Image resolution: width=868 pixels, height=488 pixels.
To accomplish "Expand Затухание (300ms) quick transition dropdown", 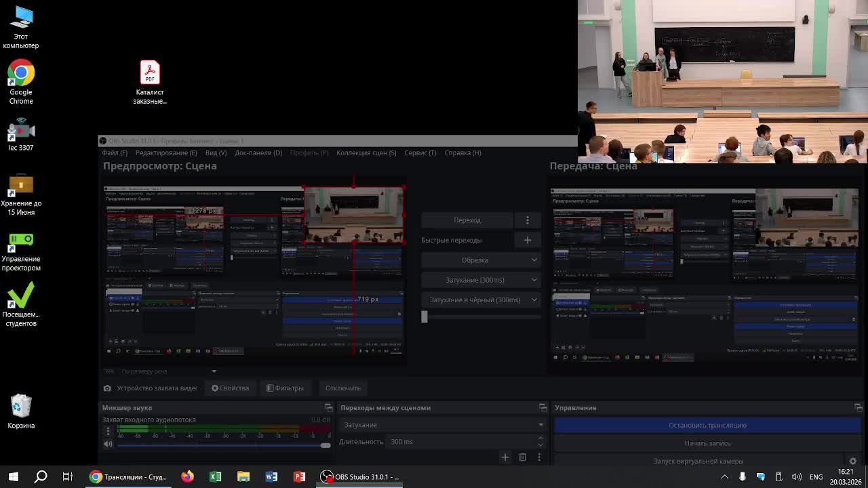I will [x=481, y=280].
